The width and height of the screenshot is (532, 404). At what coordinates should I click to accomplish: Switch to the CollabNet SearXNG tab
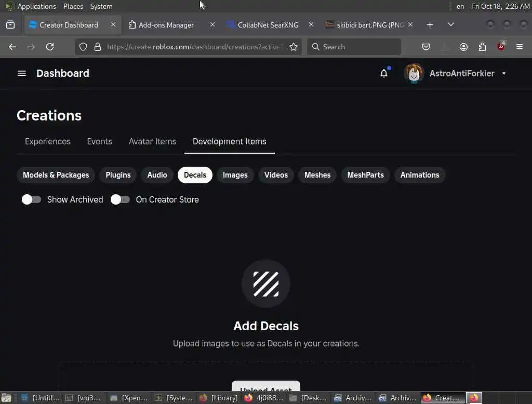[x=268, y=25]
